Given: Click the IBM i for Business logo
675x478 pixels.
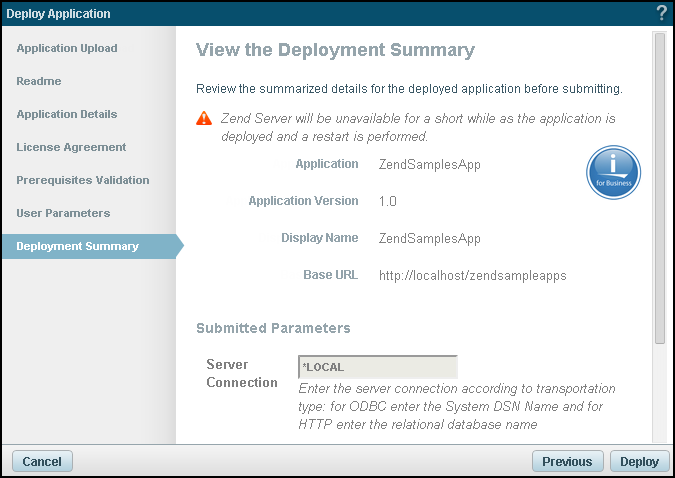Looking at the screenshot, I should pyautogui.click(x=613, y=172).
